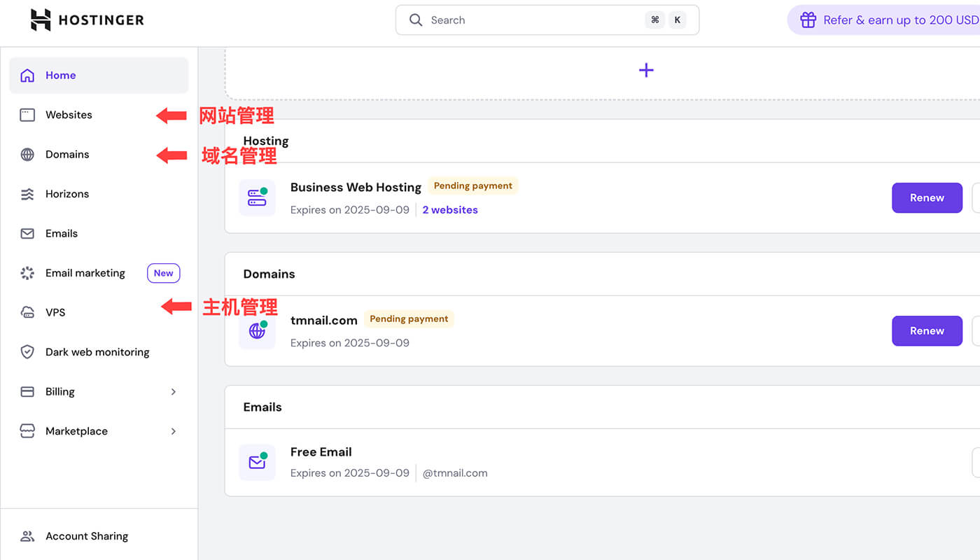Click the Hostinger logo

[87, 20]
